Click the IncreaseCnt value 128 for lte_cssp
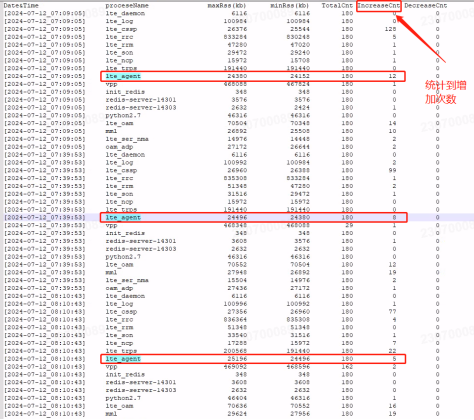This screenshot has height=420, width=474. point(390,29)
